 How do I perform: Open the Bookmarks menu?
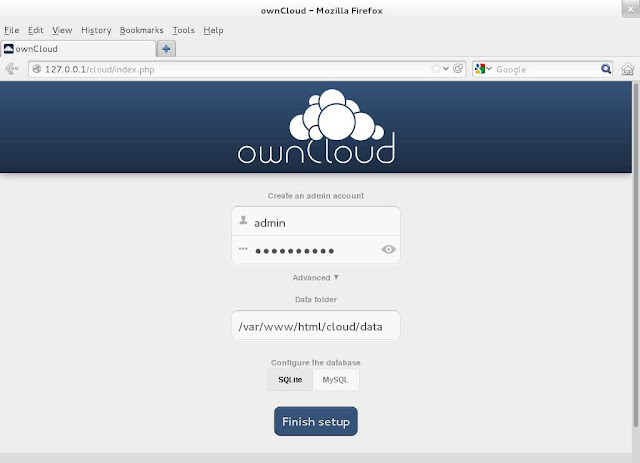tap(141, 30)
